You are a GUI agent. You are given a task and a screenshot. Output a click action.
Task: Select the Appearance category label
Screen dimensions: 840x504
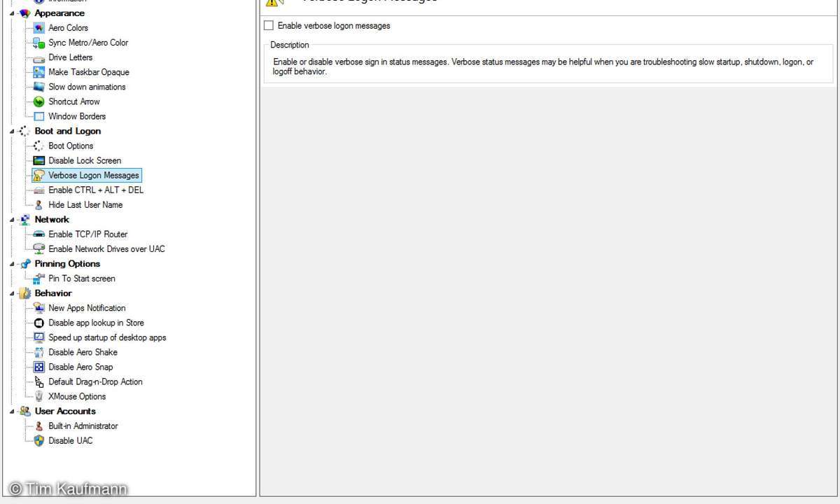click(x=59, y=13)
